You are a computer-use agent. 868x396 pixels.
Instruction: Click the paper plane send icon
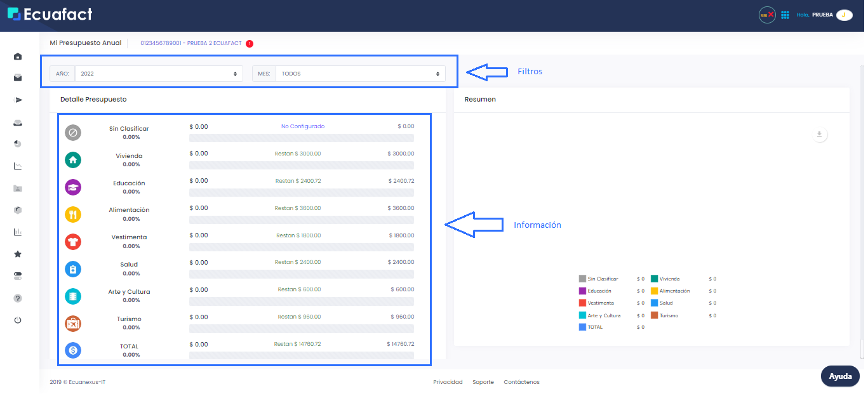point(17,100)
